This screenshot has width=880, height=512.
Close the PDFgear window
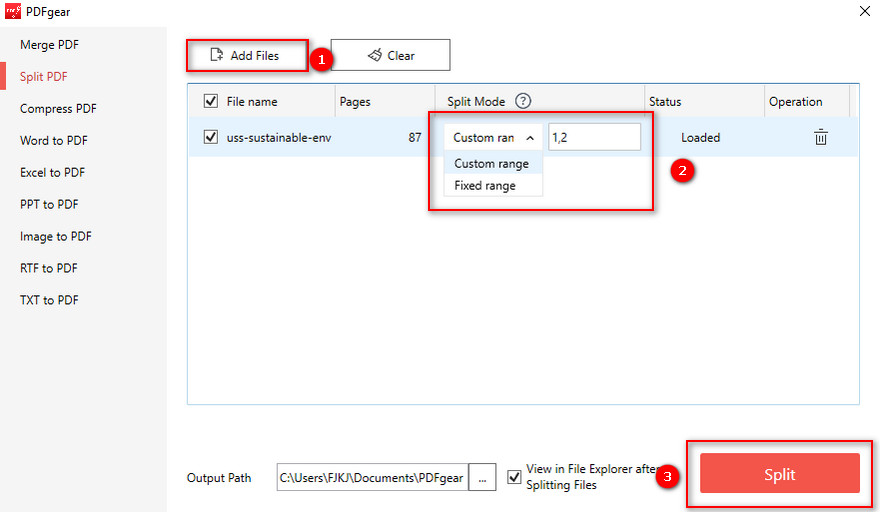click(x=864, y=11)
